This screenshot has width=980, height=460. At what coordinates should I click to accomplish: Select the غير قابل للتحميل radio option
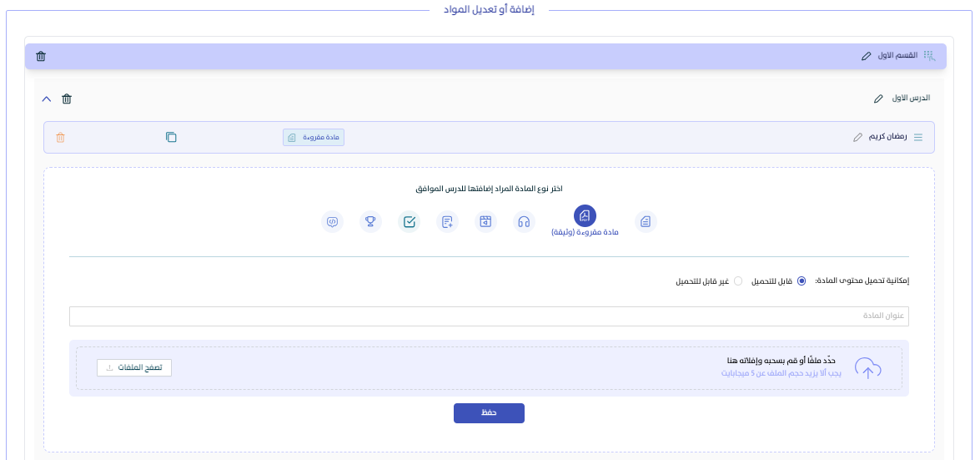click(x=737, y=281)
